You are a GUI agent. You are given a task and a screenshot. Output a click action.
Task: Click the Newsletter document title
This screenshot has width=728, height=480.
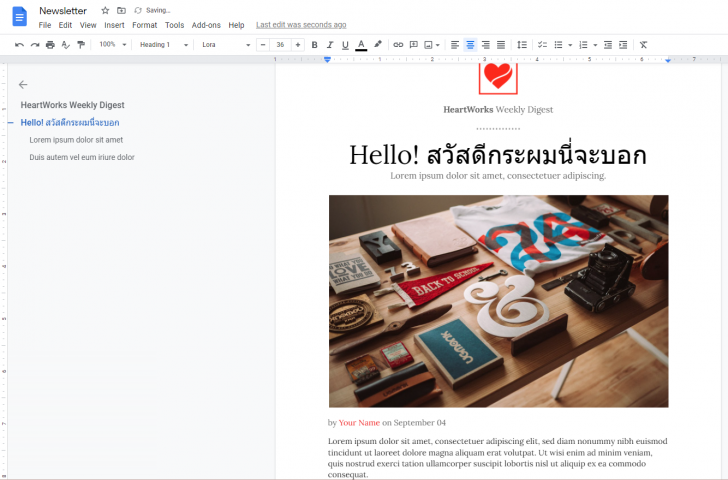(63, 10)
